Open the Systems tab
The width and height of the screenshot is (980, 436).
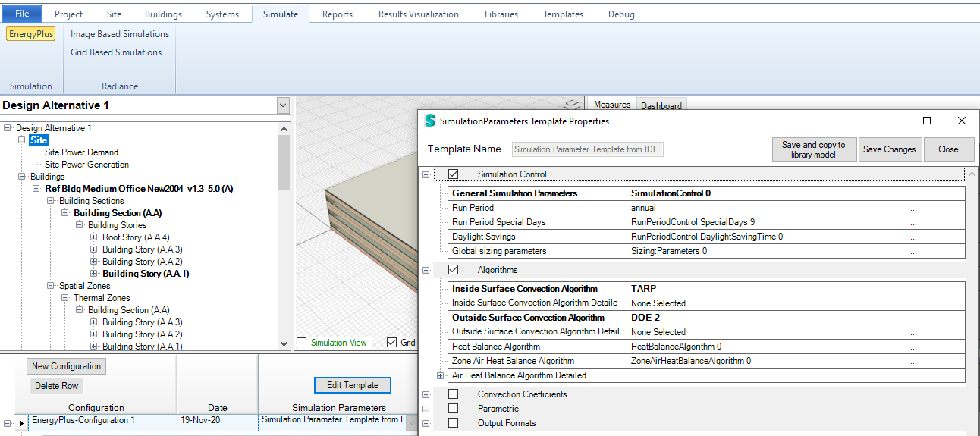pos(222,14)
